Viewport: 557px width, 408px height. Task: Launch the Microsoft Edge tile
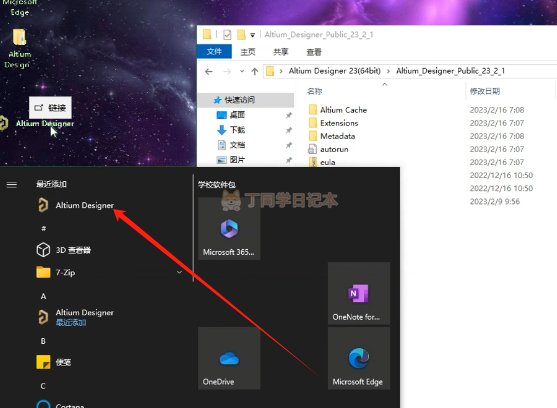coord(359,358)
